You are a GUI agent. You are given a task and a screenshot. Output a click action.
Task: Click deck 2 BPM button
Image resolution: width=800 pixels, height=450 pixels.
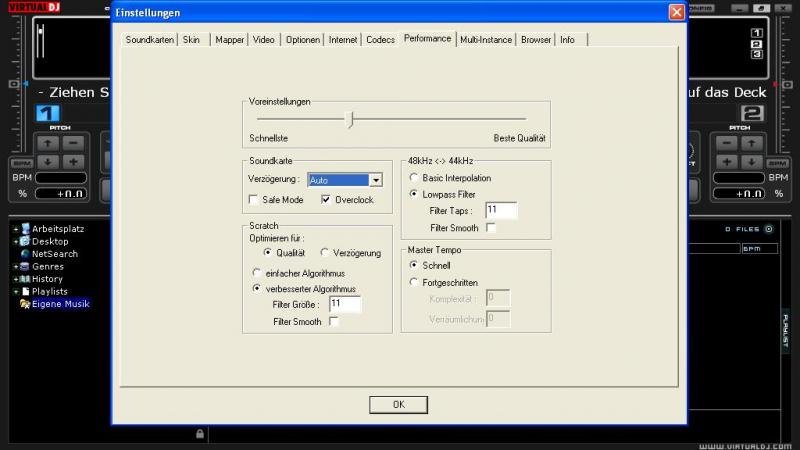(778, 163)
